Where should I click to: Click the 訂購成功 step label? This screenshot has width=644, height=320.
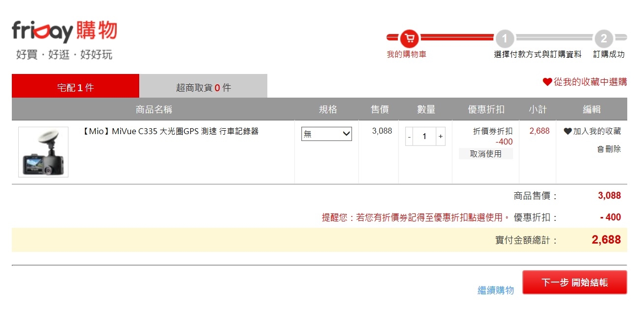[x=609, y=55]
